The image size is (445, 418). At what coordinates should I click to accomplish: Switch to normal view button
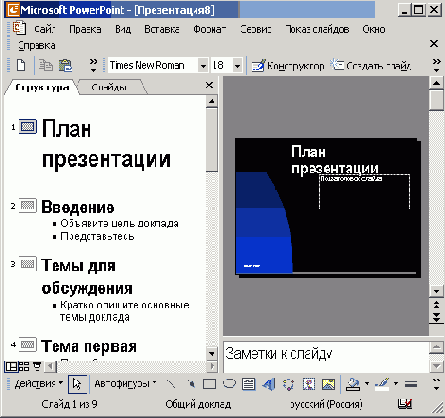tap(11, 367)
